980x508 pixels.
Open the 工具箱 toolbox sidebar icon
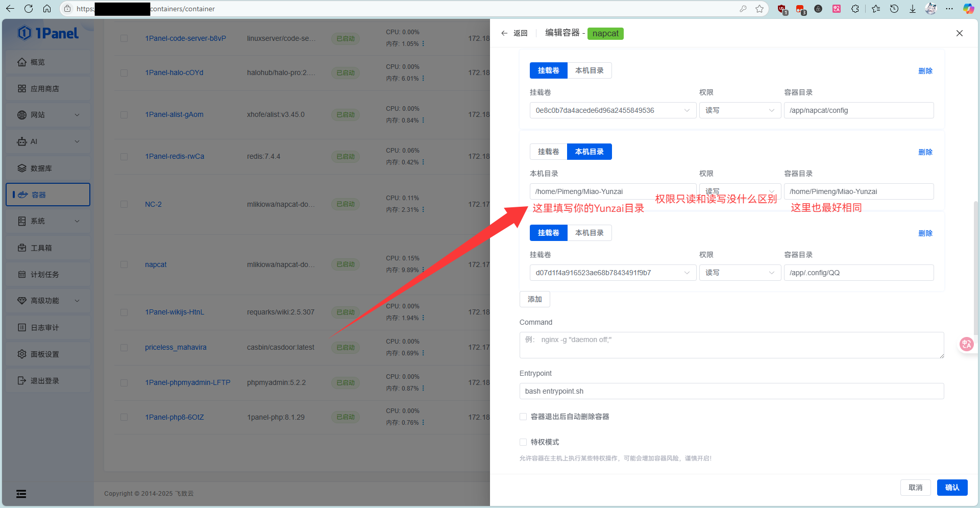coord(22,248)
